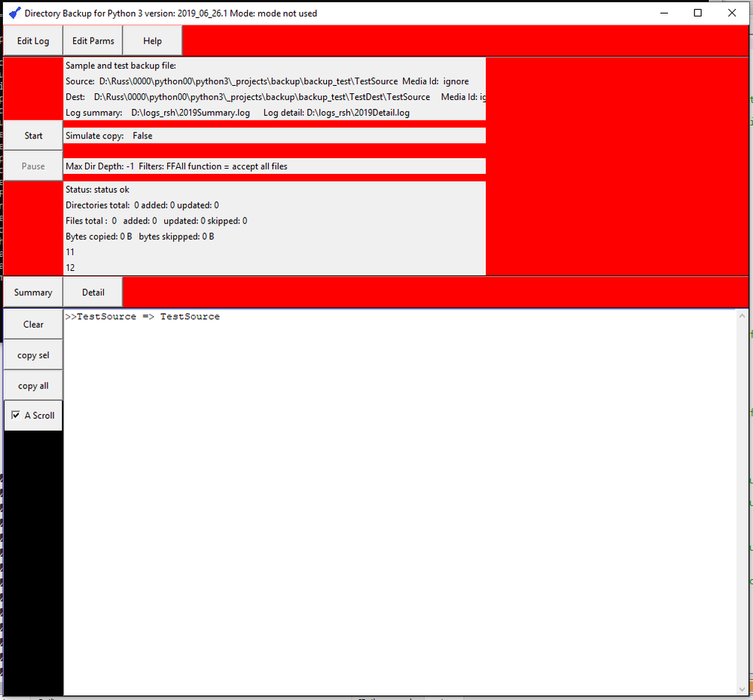
Task: Open the Edit Log view
Action: [32, 40]
